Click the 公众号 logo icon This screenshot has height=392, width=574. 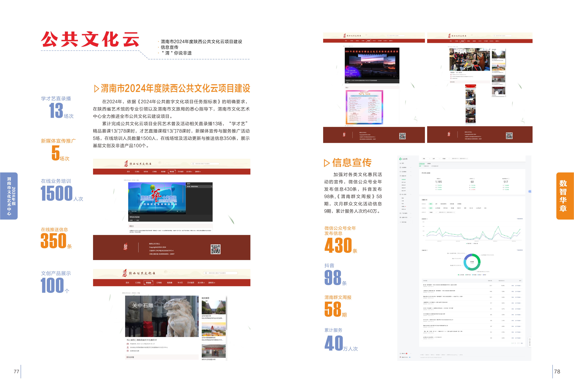400,159
